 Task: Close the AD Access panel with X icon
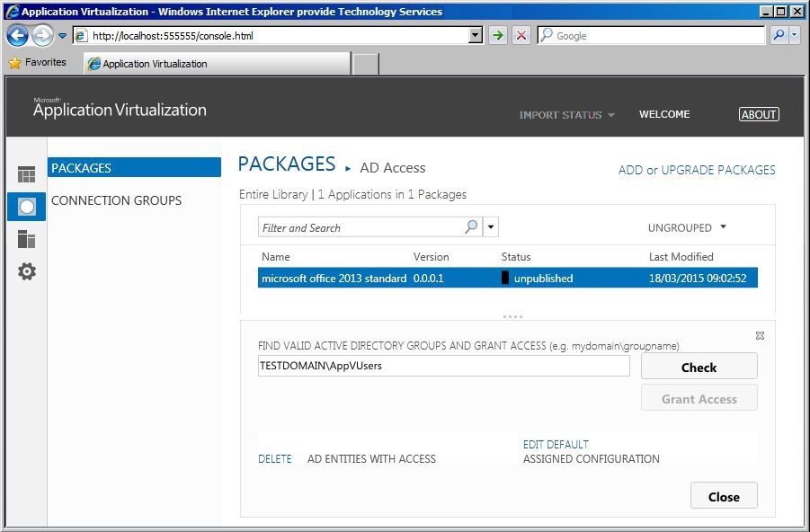pyautogui.click(x=760, y=336)
